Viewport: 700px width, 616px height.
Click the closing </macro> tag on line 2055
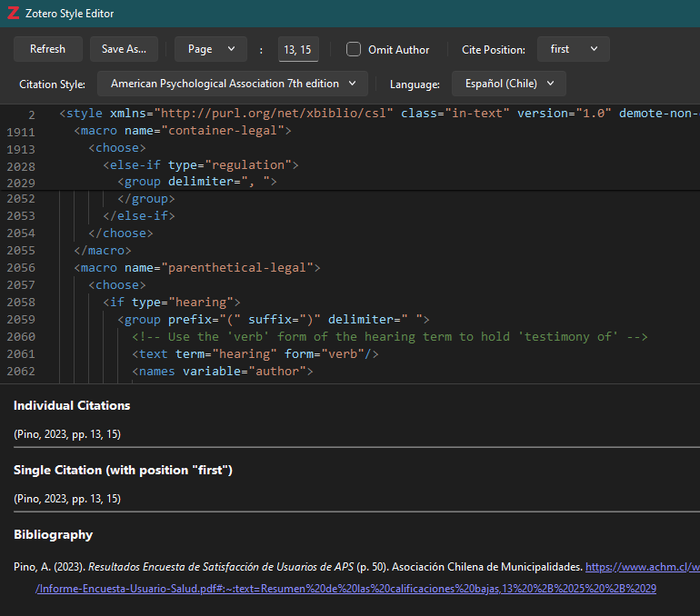pyautogui.click(x=103, y=251)
